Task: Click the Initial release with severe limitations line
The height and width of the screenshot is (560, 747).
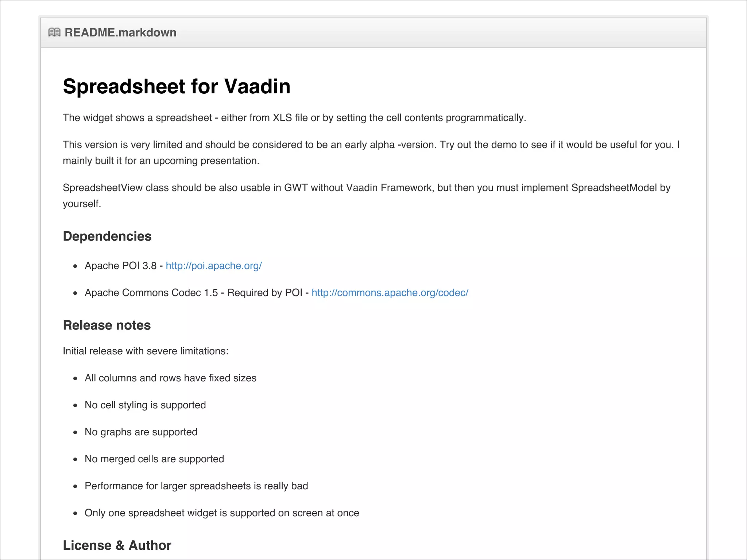Action: tap(146, 351)
